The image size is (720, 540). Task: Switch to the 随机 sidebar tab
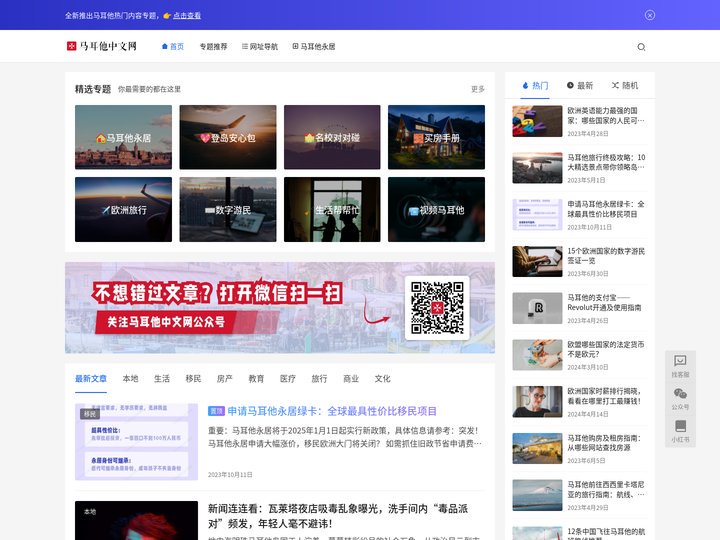[x=624, y=85]
